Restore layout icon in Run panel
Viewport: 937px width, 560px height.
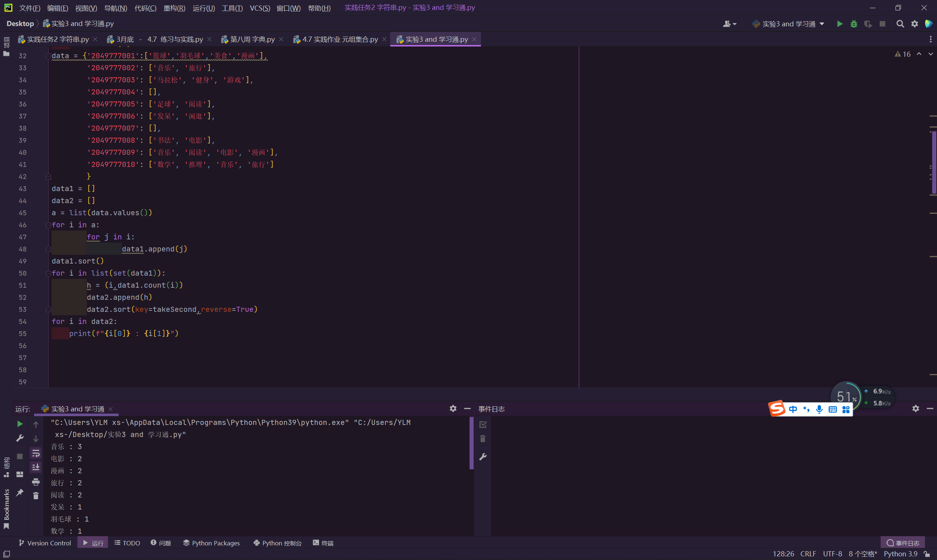[20, 474]
